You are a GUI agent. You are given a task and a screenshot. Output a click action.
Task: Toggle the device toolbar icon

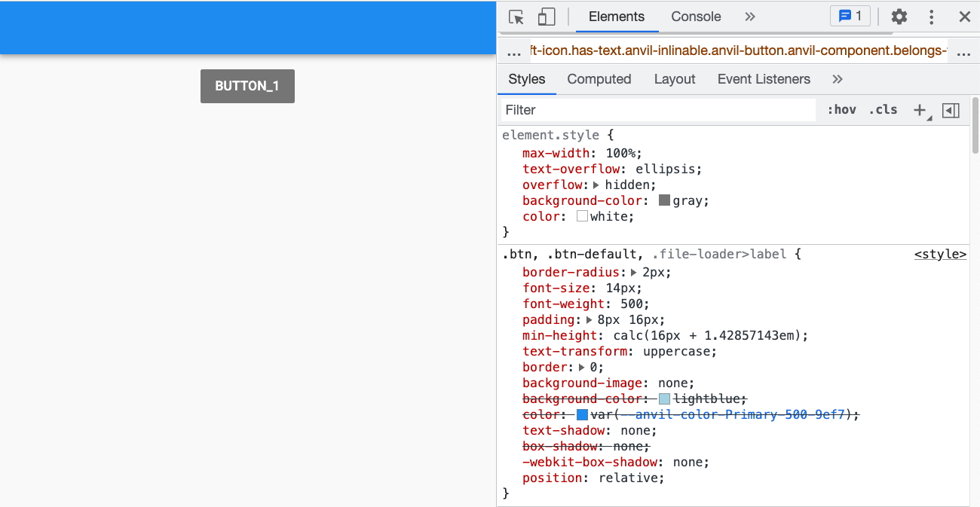point(547,17)
